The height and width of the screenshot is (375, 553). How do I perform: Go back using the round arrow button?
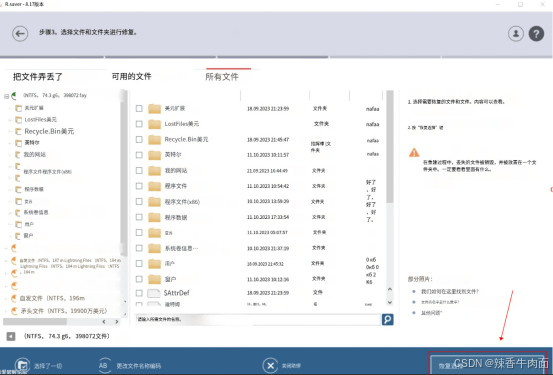click(20, 34)
